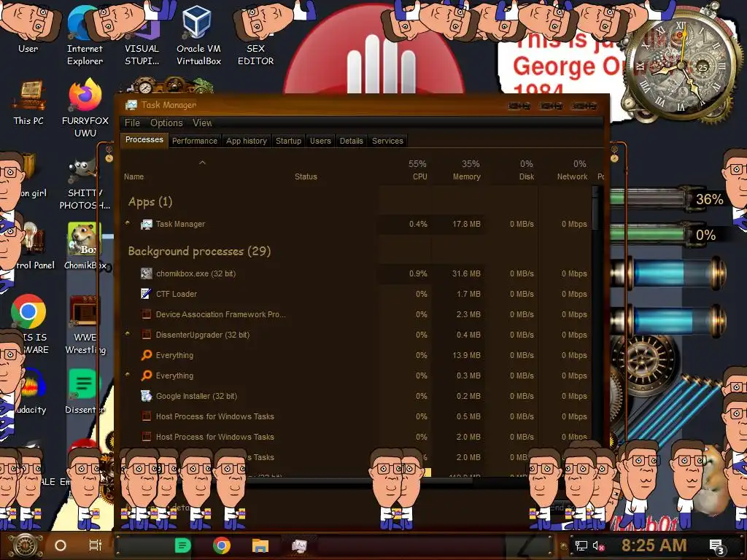Open Internet Explorer desktop icon
The width and height of the screenshot is (747, 560).
(85, 36)
